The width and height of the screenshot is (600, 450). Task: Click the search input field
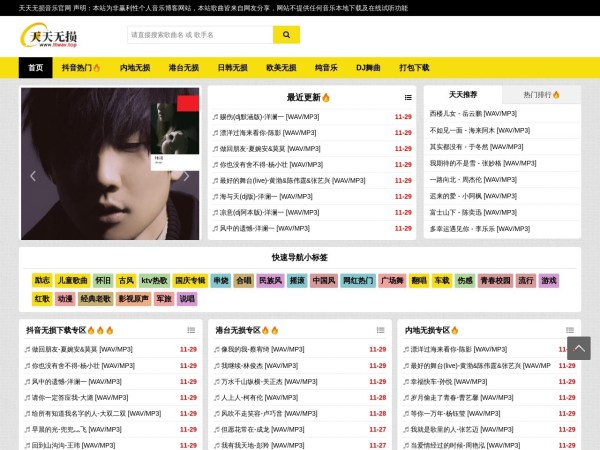200,35
